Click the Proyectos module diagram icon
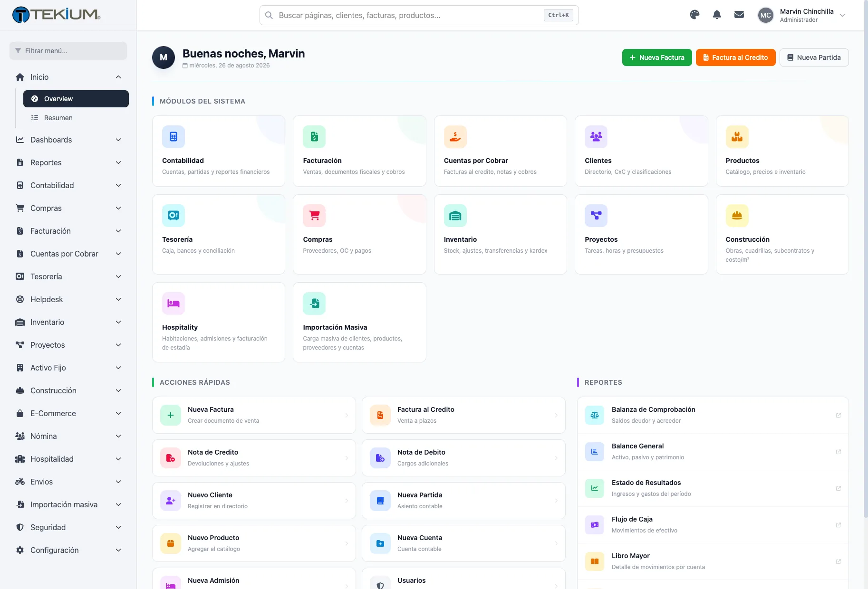The width and height of the screenshot is (868, 589). (596, 216)
